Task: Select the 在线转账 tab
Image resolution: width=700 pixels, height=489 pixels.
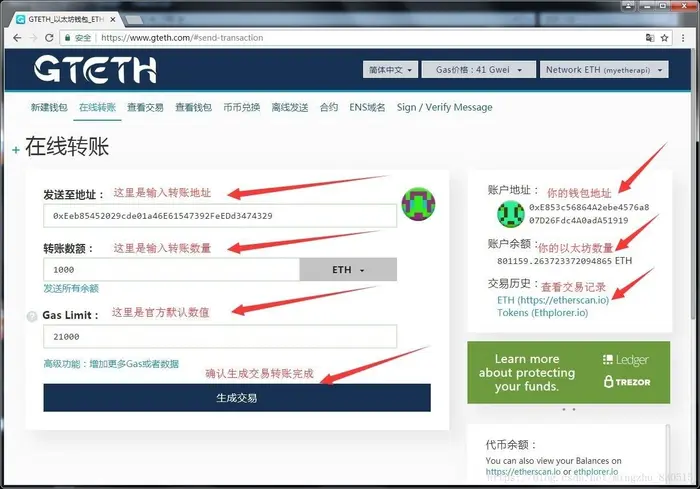Action: [97, 107]
